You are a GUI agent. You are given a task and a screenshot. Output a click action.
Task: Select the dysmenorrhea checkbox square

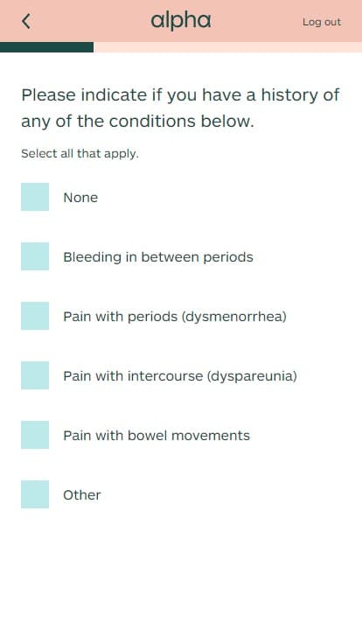[x=35, y=316]
